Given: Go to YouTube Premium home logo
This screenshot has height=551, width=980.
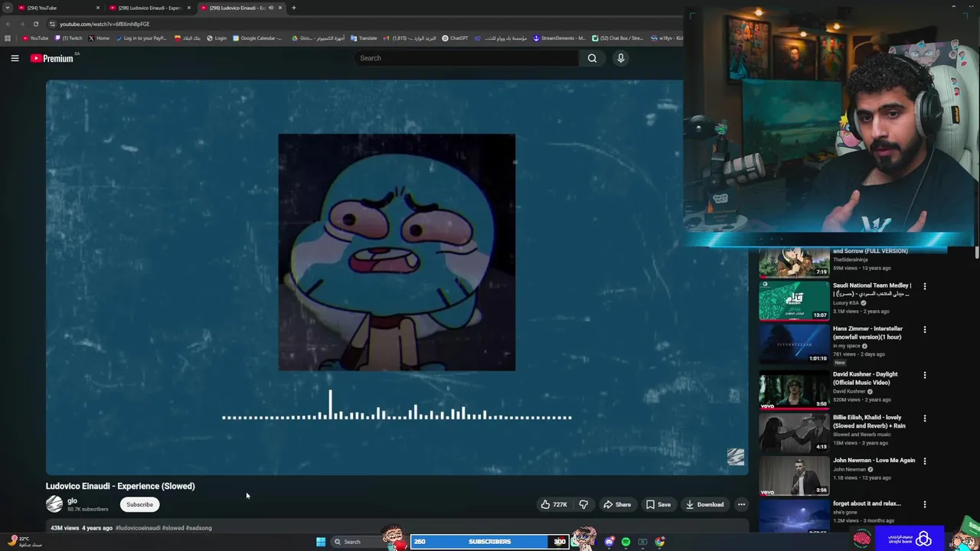Looking at the screenshot, I should [x=52, y=58].
